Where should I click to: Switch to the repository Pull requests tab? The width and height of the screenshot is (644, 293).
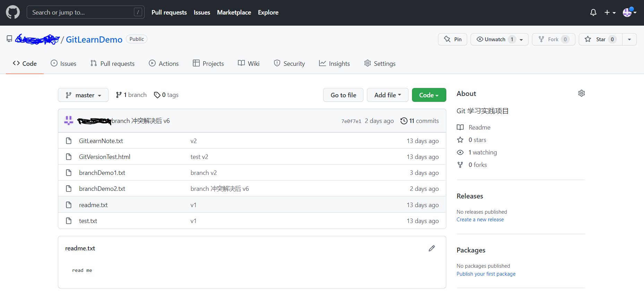tap(112, 63)
